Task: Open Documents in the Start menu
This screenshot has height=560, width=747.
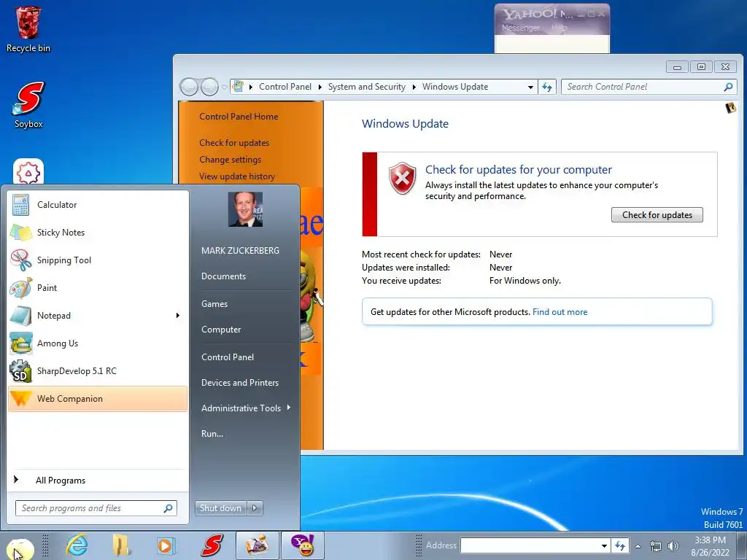Action: (x=223, y=276)
